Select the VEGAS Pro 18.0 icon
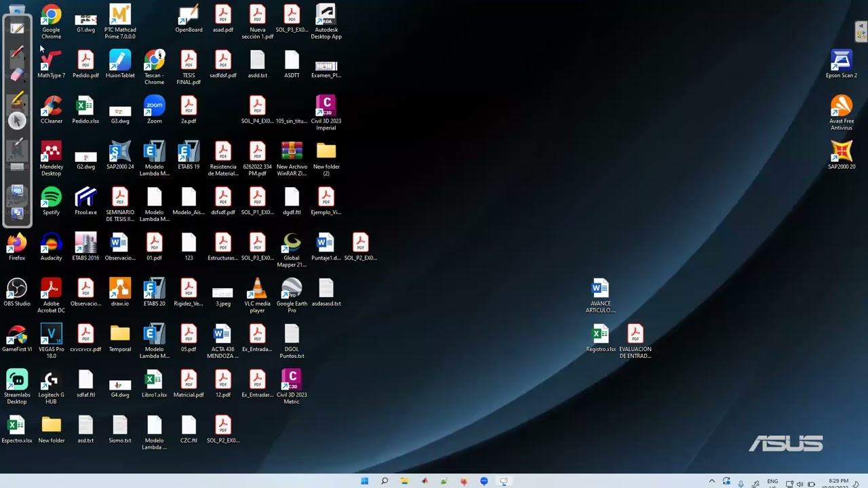Viewport: 868px width, 488px height. (x=51, y=340)
